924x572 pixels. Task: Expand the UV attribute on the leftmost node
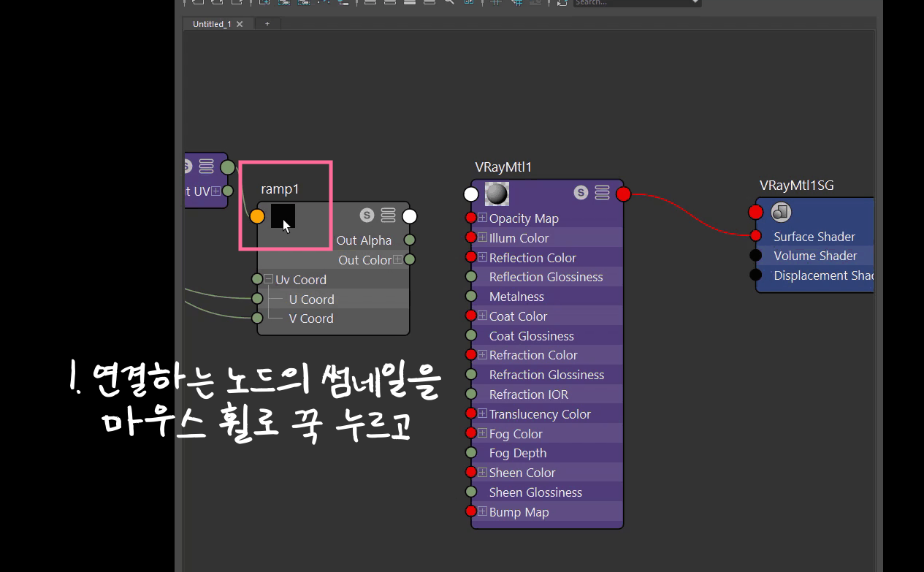[215, 191]
